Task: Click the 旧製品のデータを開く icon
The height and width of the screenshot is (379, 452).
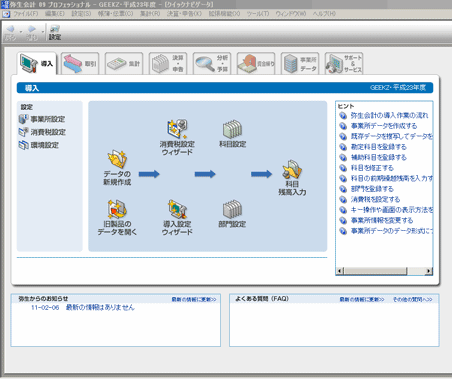Action: click(x=117, y=218)
